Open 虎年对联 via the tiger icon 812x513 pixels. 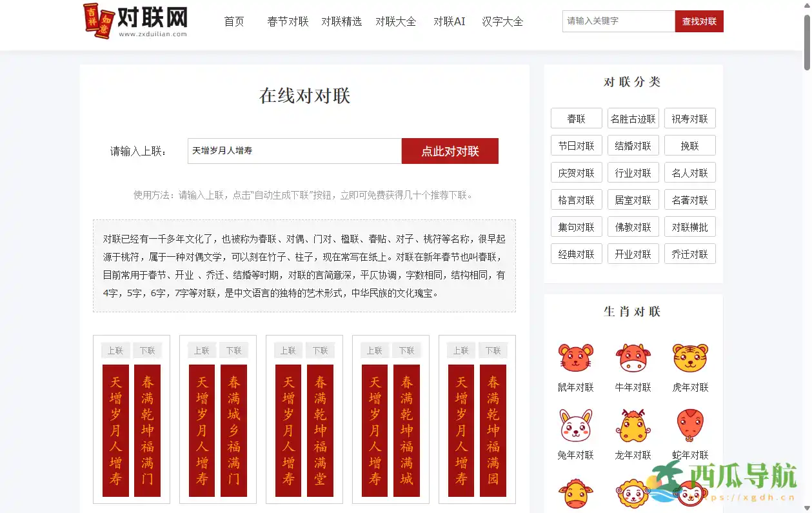[x=689, y=358]
